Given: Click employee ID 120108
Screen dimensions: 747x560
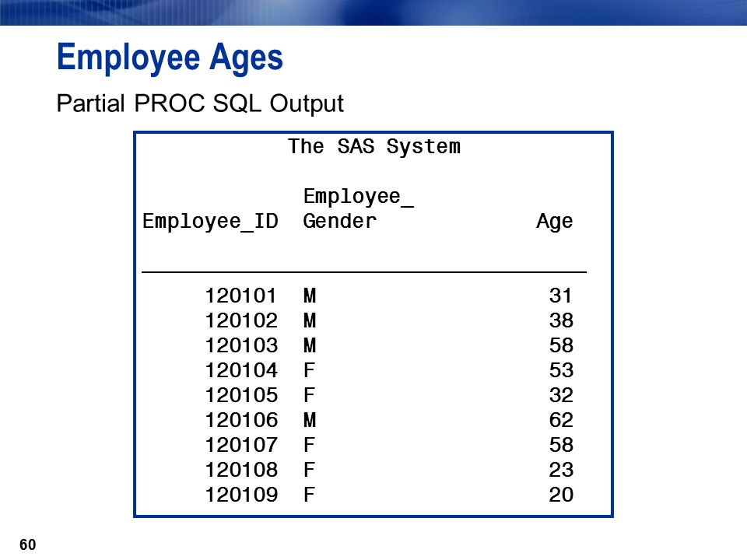Looking at the screenshot, I should click(x=241, y=470).
